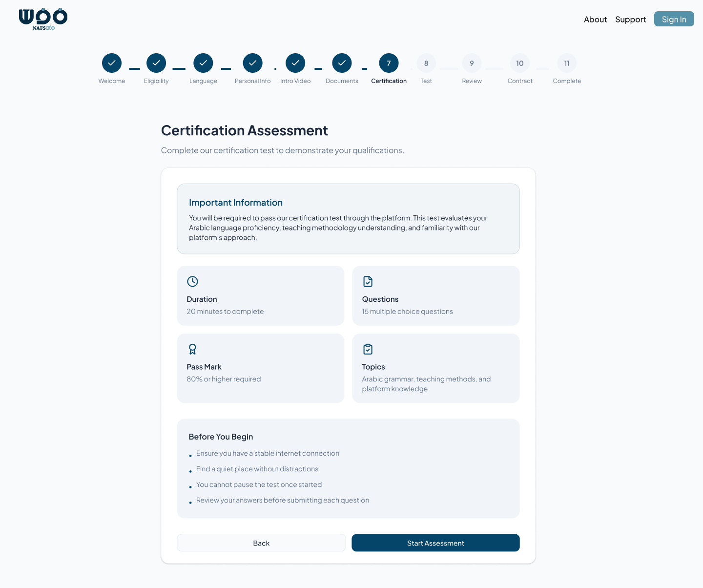This screenshot has width=703, height=588.
Task: Open the About page
Action: point(595,19)
